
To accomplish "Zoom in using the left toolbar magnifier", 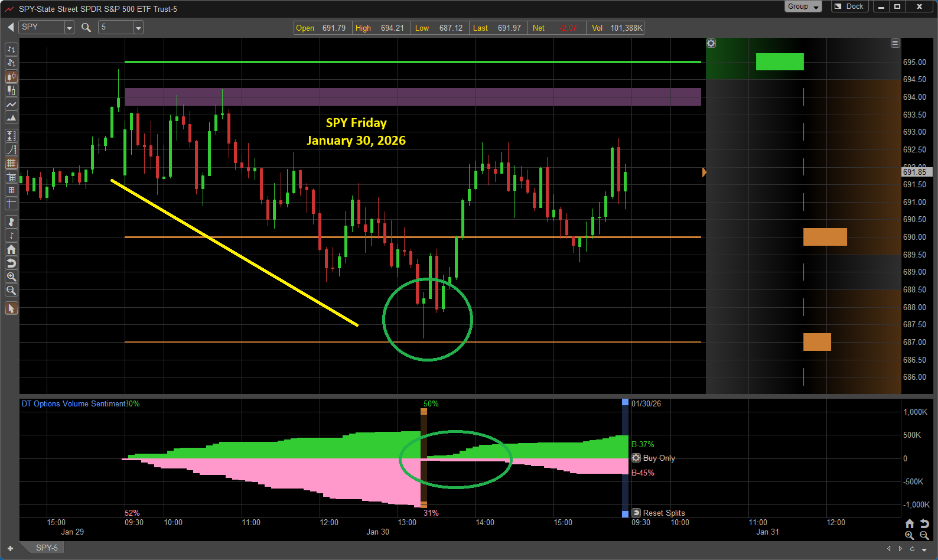I will [11, 276].
